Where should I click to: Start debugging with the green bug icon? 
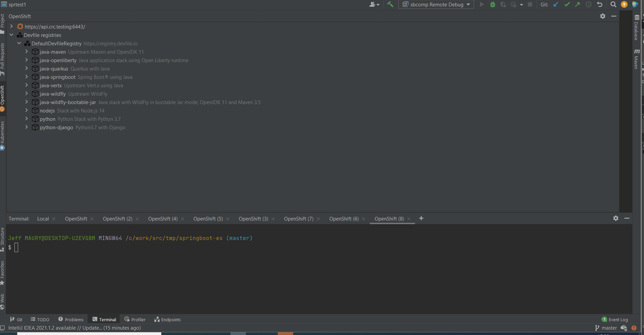492,4
